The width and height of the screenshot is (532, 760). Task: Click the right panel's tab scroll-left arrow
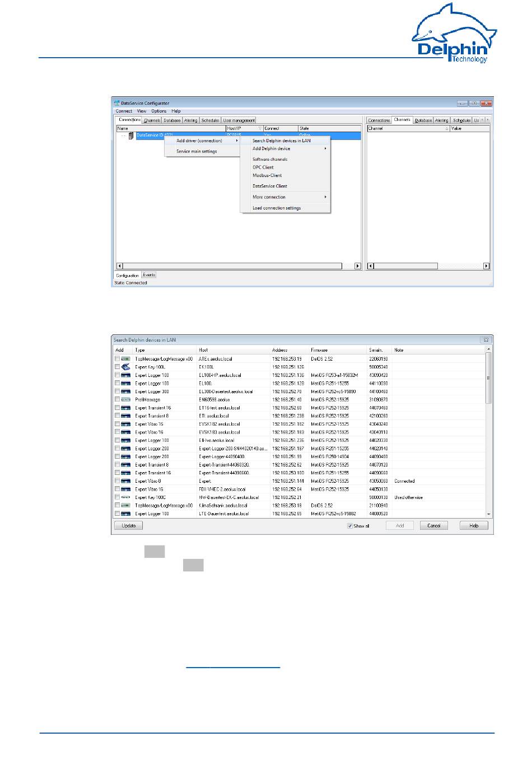click(483, 119)
